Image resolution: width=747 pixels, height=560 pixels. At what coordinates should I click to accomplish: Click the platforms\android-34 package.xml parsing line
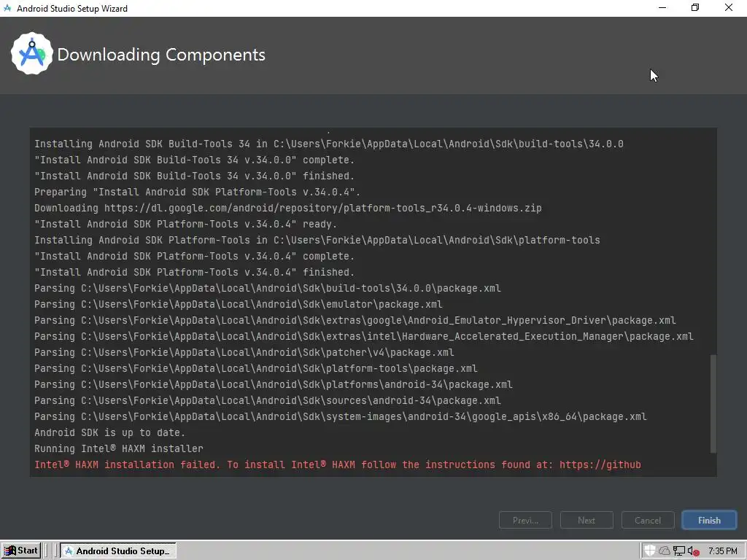274,384
